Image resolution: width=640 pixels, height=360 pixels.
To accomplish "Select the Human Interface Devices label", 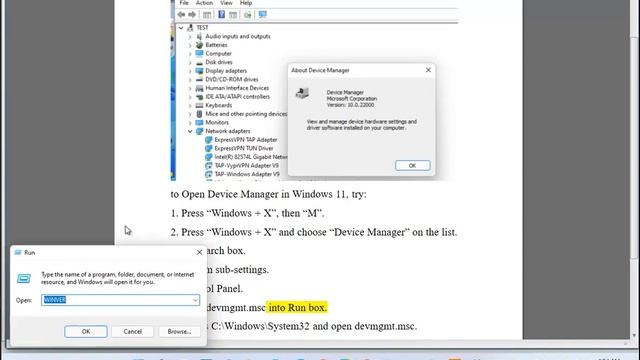I will 237,88.
